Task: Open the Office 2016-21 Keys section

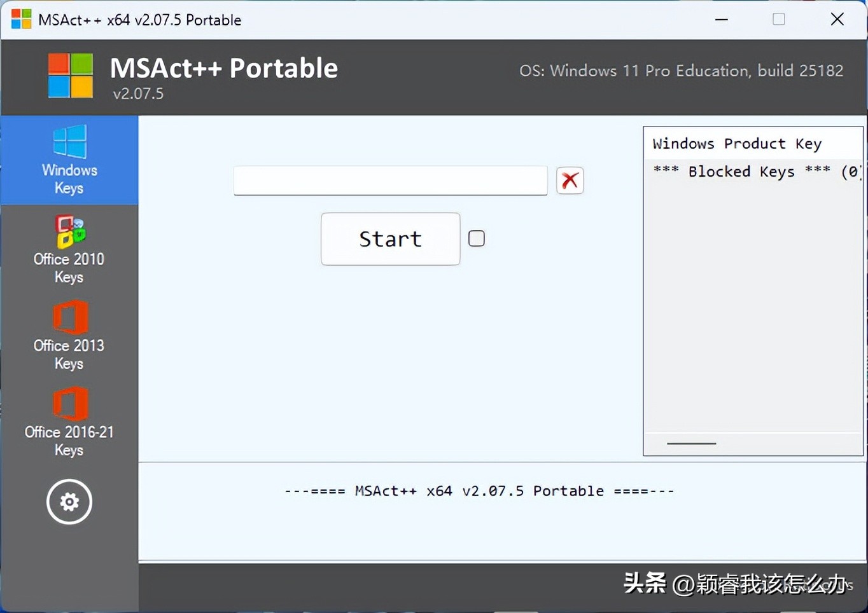Action: 69,421
